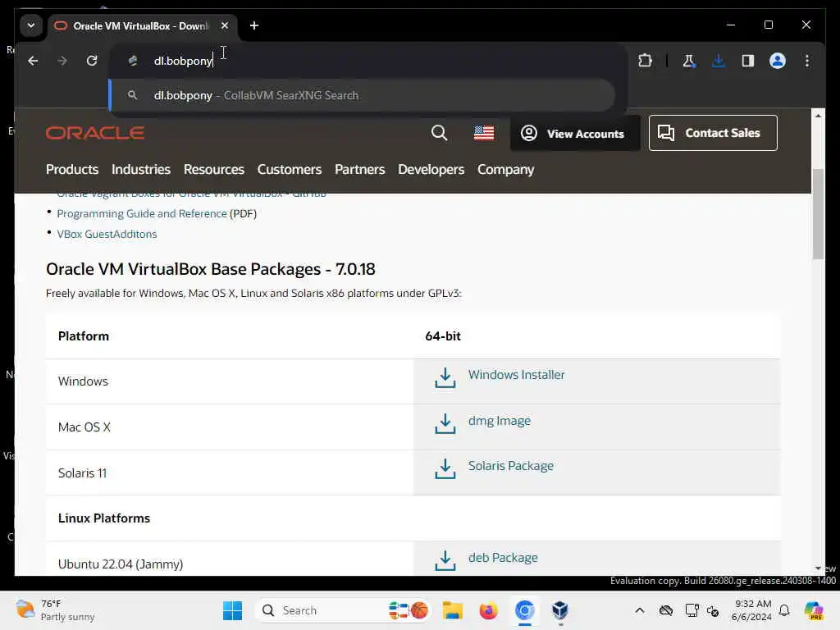
Task: Switch to Chromium in the taskbar
Action: (524, 610)
